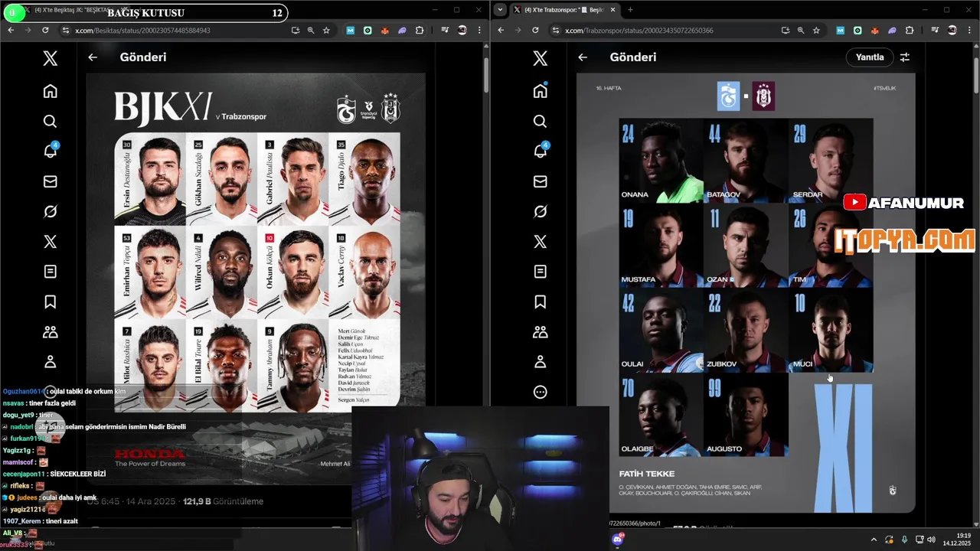The width and height of the screenshot is (980, 551).
Task: Open Messages envelope in right window sidebar
Action: pos(540,181)
